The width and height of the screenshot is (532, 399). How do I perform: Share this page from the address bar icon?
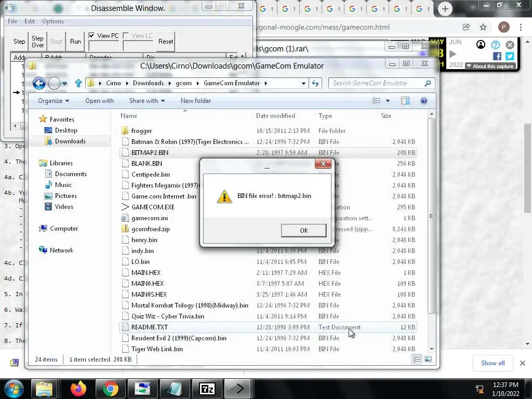pyautogui.click(x=466, y=27)
